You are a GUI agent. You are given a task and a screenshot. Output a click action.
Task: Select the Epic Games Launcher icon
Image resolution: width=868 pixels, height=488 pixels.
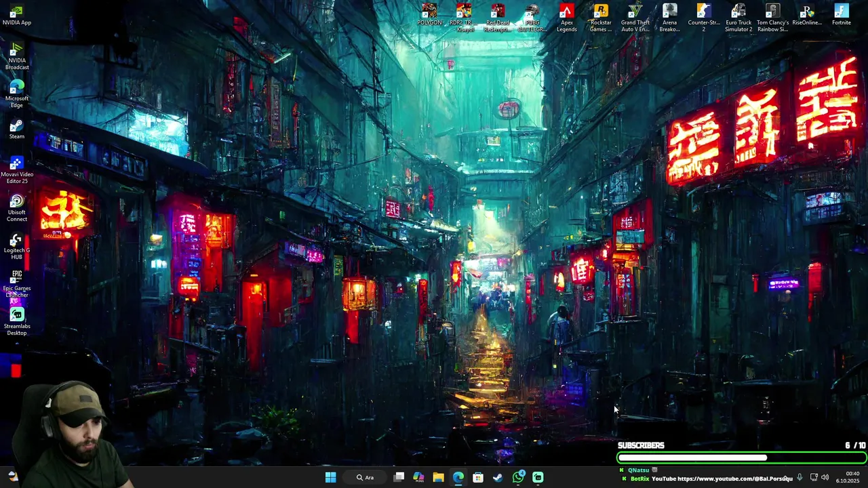(x=16, y=284)
